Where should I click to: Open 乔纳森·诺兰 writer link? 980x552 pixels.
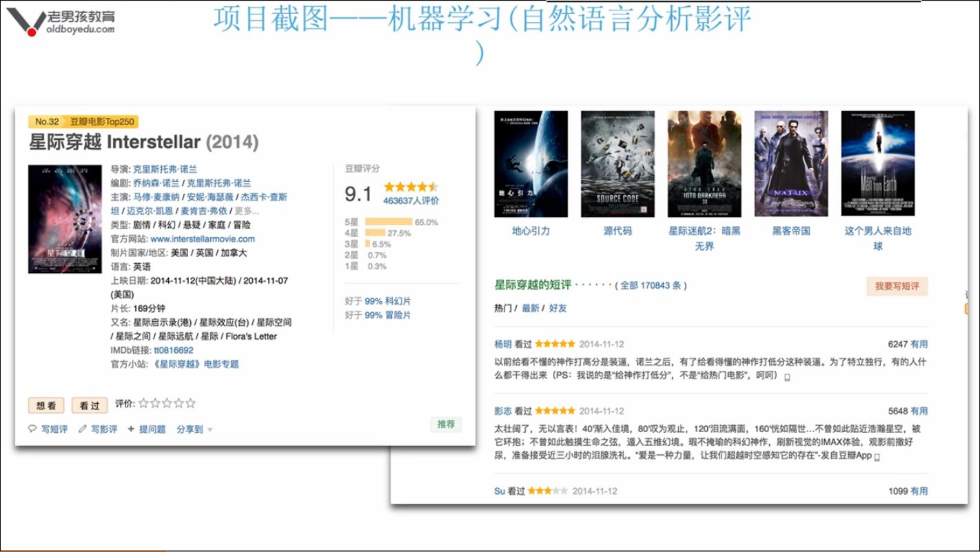[156, 183]
